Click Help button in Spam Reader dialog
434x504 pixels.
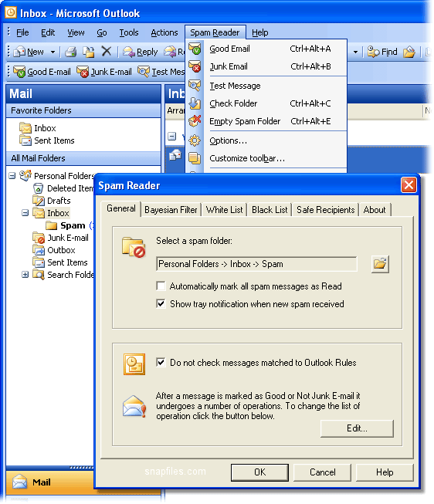point(385,472)
